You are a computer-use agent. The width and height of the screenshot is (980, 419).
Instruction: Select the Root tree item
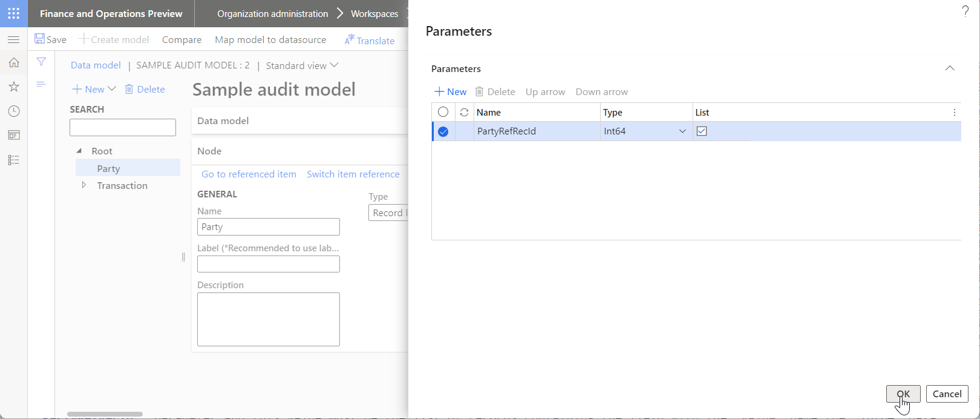coord(102,151)
